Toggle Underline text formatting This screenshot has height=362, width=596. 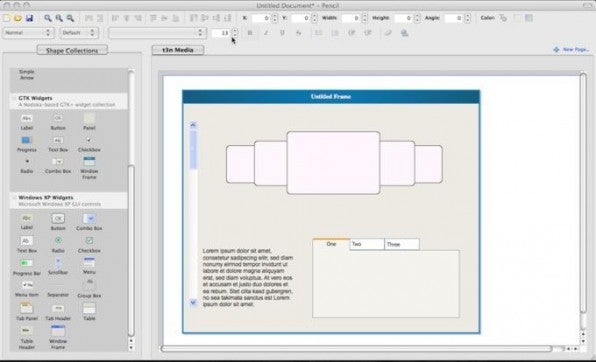[x=282, y=33]
